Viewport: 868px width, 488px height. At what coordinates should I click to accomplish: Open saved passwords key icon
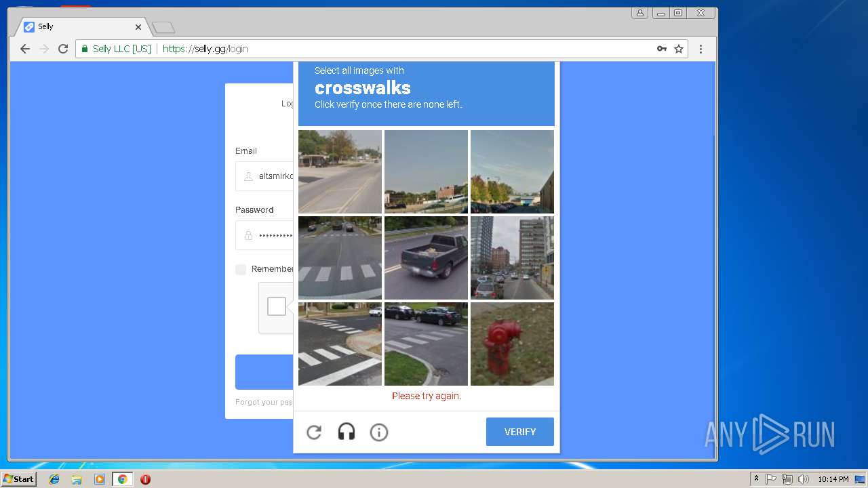click(x=662, y=49)
